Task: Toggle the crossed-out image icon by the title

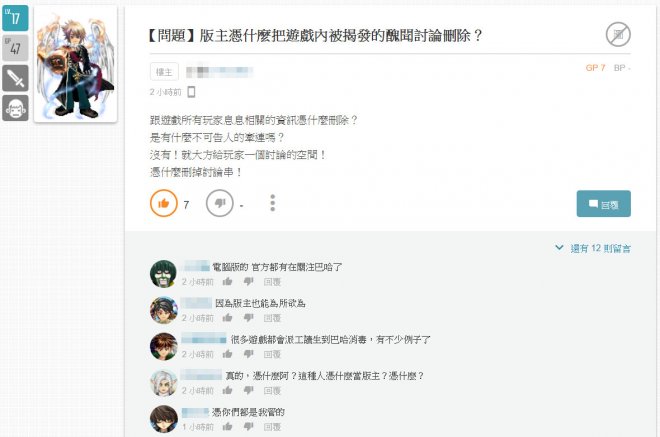Action: pos(618,34)
